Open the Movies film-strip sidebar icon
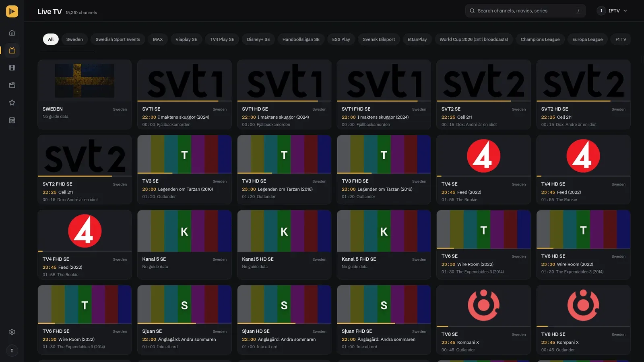Image resolution: width=644 pixels, height=362 pixels. (x=12, y=68)
